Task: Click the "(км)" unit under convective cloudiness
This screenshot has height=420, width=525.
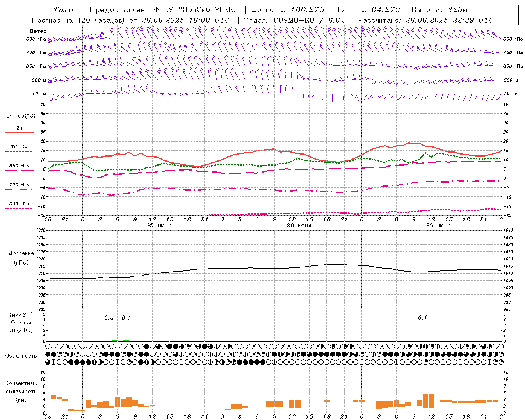Action: [x=21, y=399]
